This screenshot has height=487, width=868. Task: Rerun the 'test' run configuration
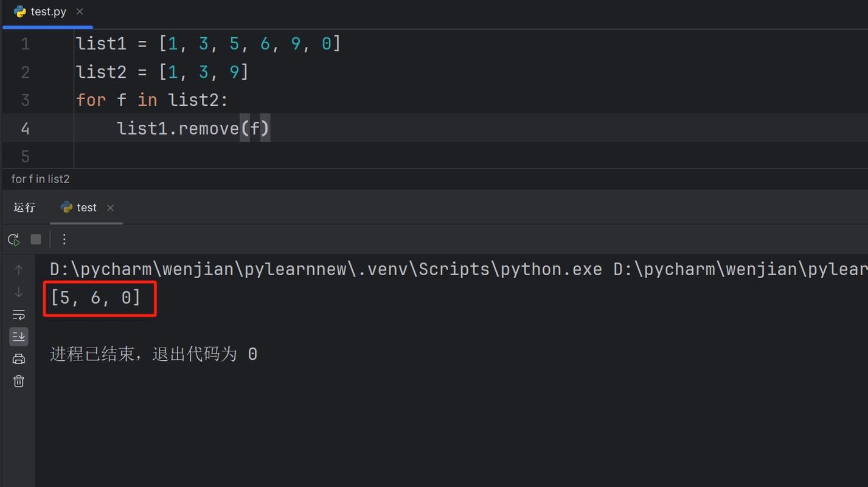click(x=13, y=239)
